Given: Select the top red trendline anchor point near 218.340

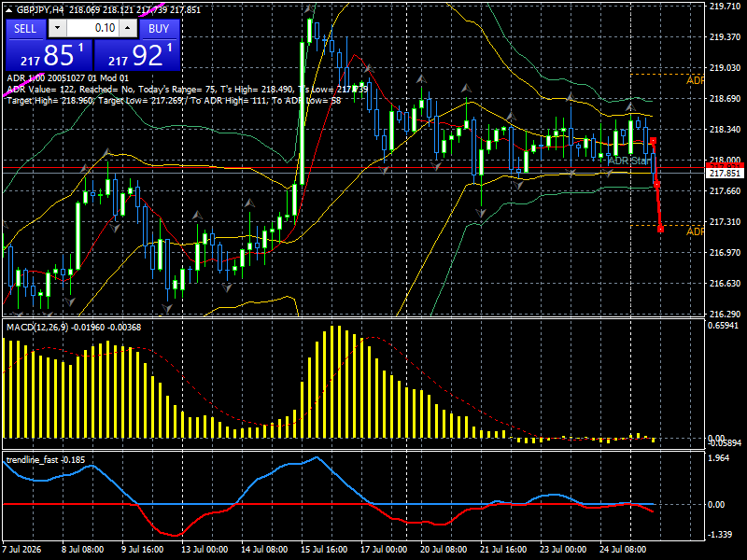Looking at the screenshot, I should 653,141.
